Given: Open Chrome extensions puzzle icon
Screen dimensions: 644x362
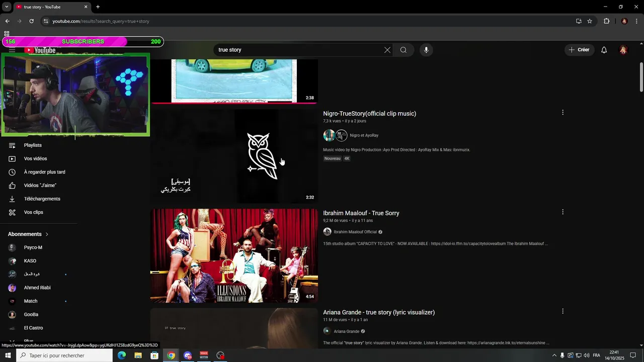Looking at the screenshot, I should 606,21.
